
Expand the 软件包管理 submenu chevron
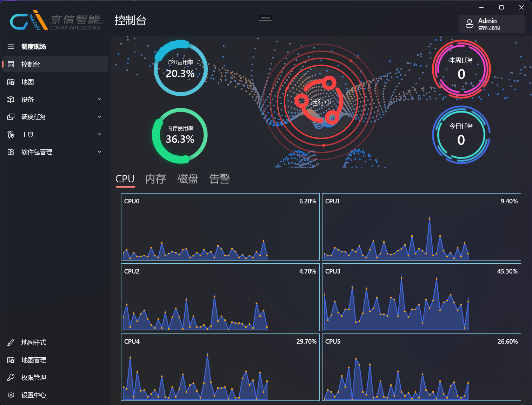pos(99,152)
